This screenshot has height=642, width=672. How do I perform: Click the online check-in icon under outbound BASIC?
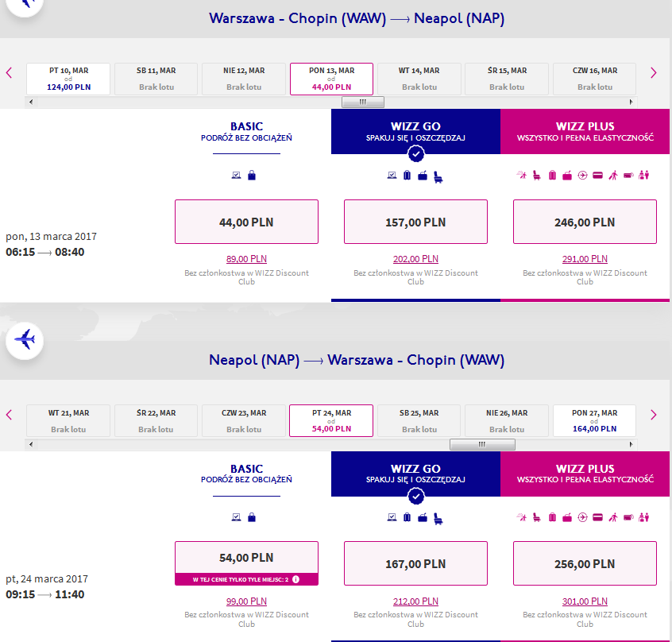point(236,176)
